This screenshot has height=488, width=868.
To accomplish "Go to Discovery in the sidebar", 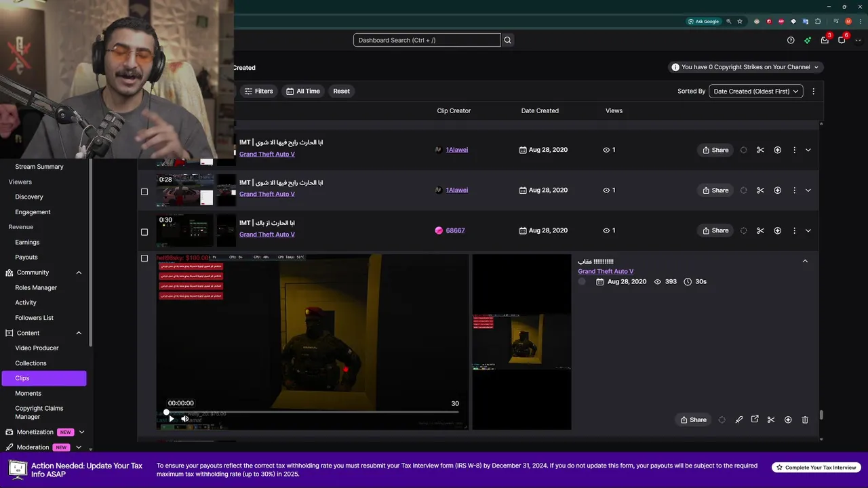I will point(29,197).
